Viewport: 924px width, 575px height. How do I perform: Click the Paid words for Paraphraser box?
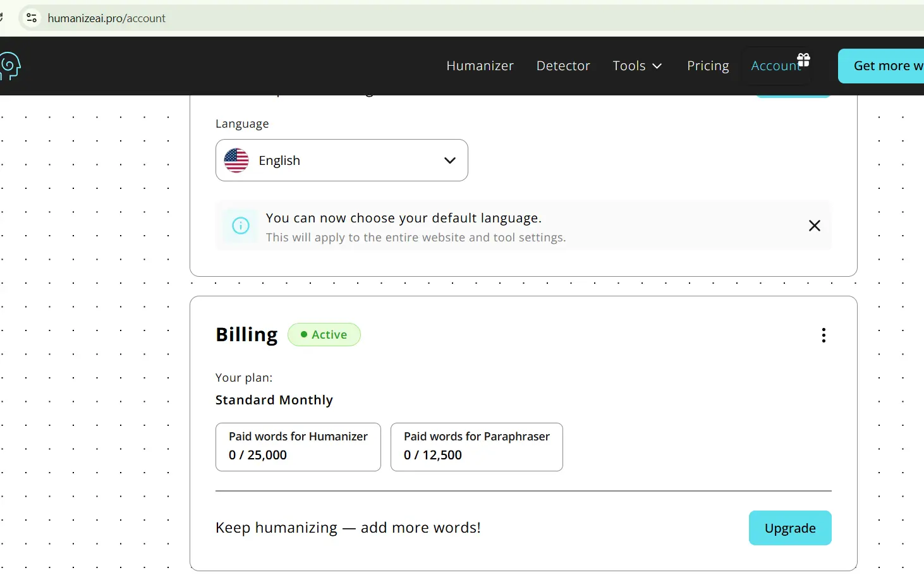click(477, 447)
